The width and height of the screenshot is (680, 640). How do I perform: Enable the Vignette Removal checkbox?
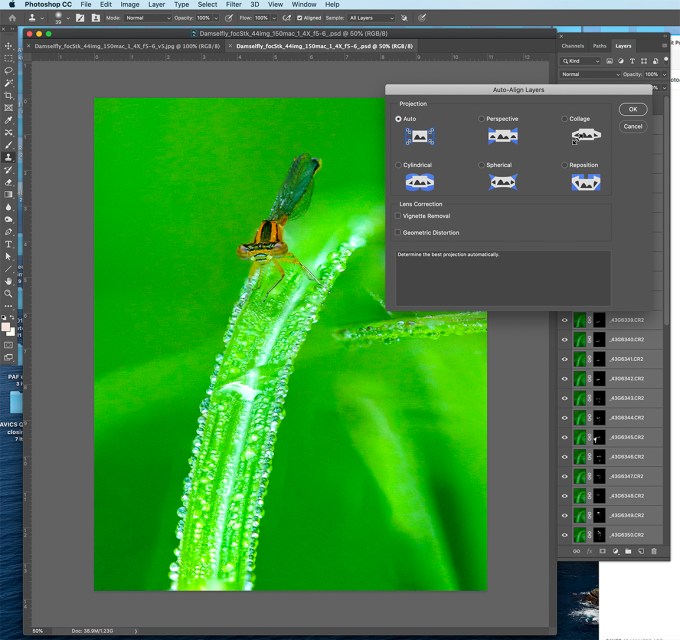click(398, 216)
